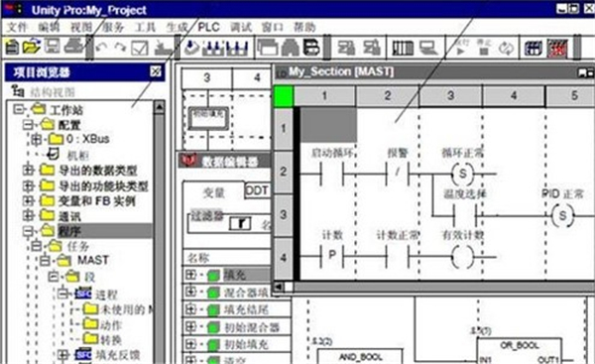Click the scroll-left arrow in My_Section
Image resolution: width=595 pixels, height=364 pixels.
point(279,287)
